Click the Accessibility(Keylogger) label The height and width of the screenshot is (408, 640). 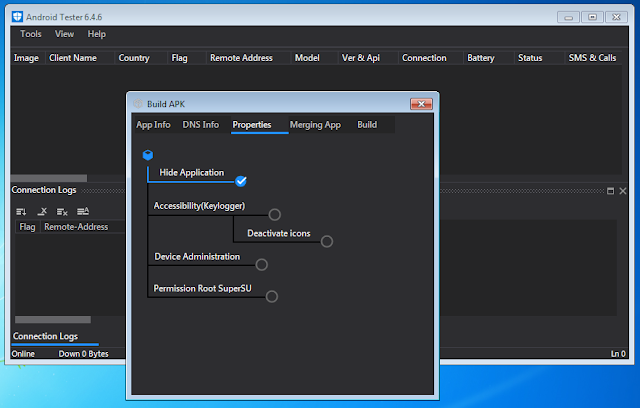[199, 206]
